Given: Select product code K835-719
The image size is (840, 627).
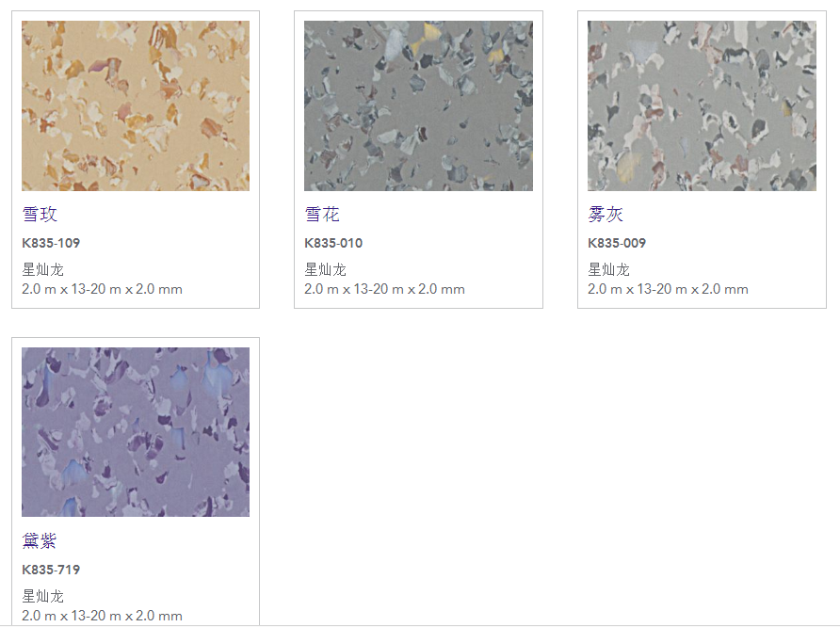Looking at the screenshot, I should pos(51,570).
